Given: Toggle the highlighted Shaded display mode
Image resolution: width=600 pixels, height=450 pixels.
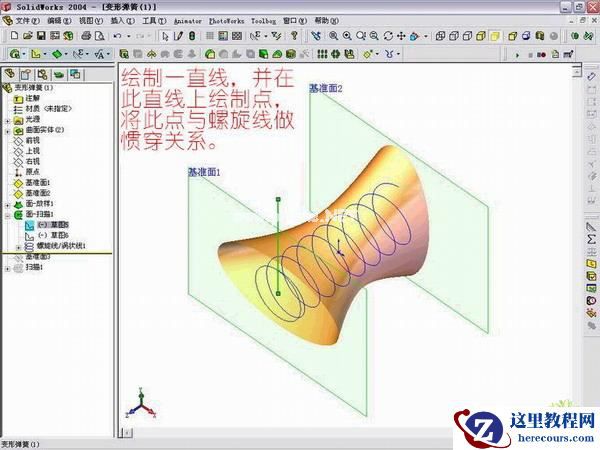Looking at the screenshot, I should click(495, 36).
